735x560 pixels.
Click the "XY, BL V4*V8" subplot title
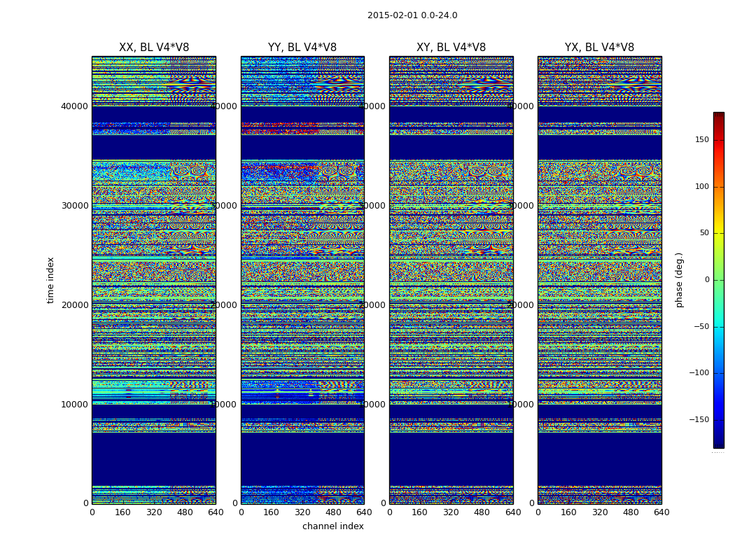(451, 48)
